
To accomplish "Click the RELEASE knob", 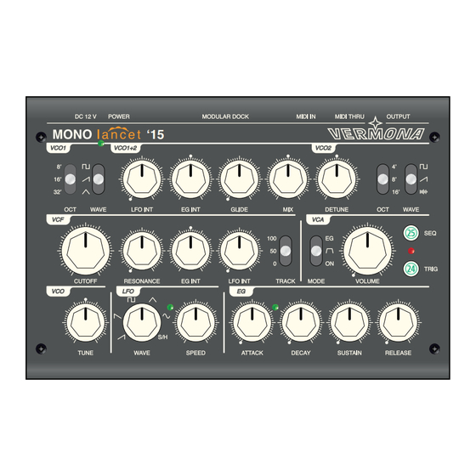I will (398, 322).
